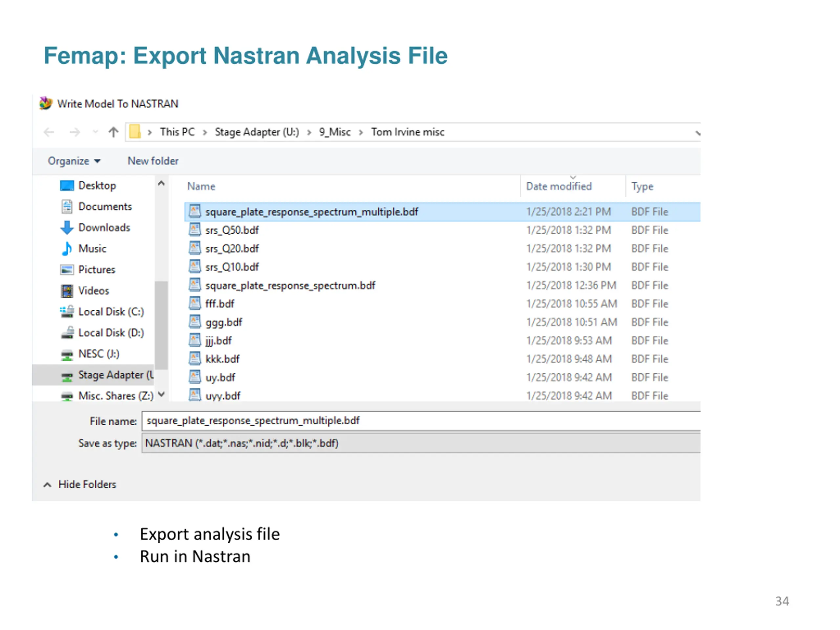Click the file icon of jjj.bdf
The width and height of the screenshot is (840, 630).
195,340
